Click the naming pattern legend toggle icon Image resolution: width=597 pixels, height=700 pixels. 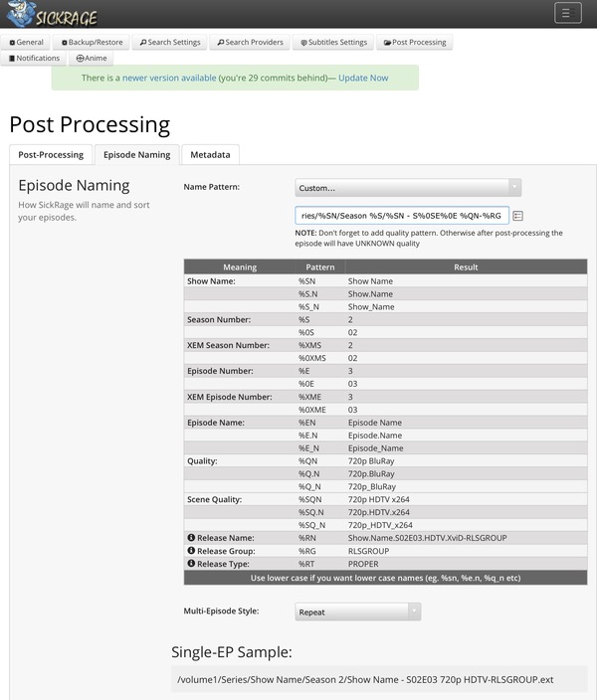pyautogui.click(x=518, y=216)
